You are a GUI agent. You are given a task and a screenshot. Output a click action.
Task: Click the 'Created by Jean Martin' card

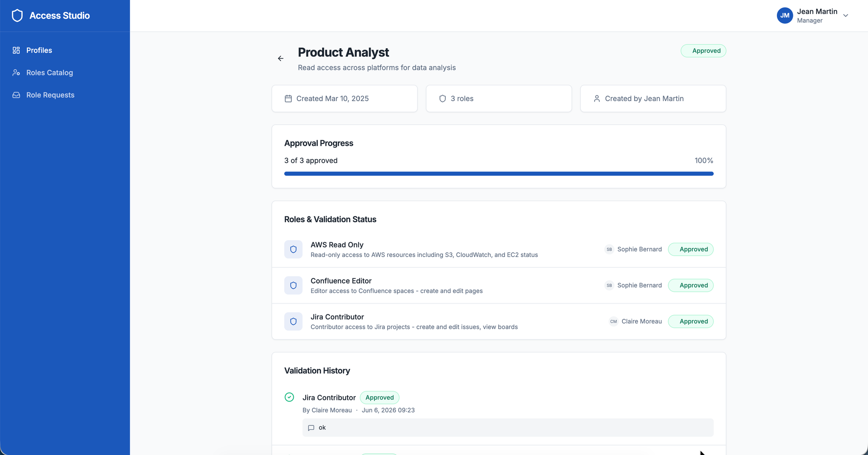coord(653,99)
